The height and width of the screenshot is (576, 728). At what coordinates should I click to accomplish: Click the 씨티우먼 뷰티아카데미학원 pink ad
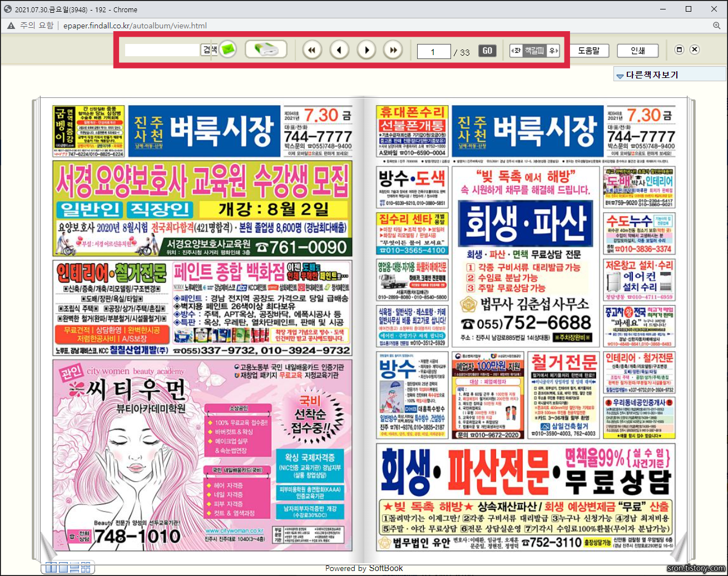point(202,455)
